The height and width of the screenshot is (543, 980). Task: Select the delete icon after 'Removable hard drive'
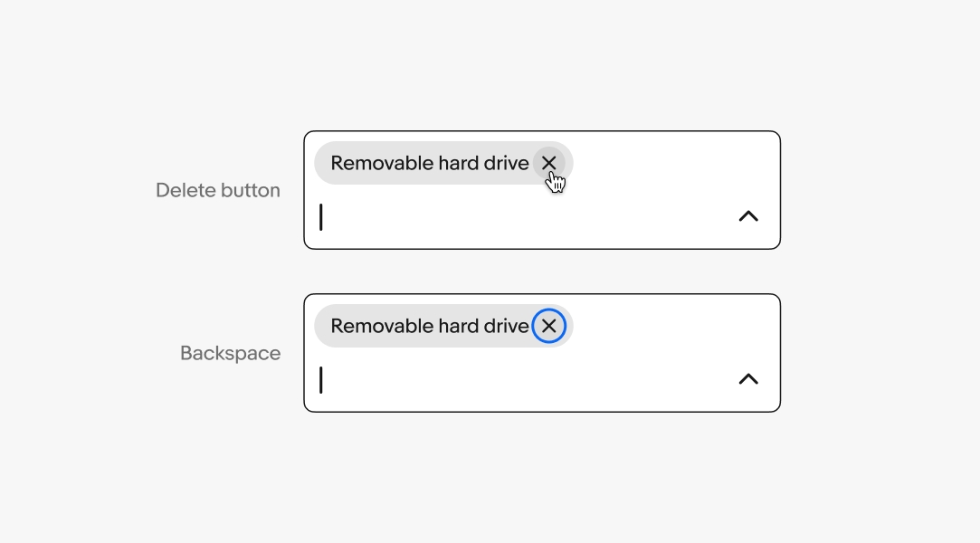click(x=548, y=163)
